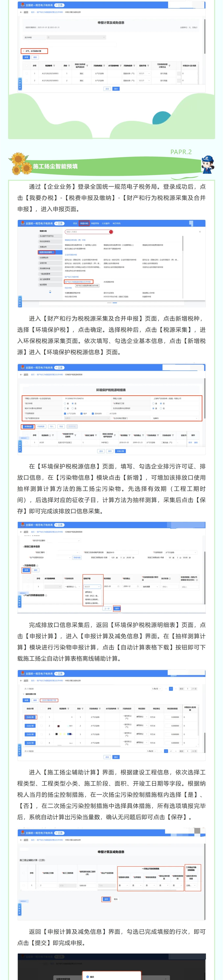Open the 征收子目 请选择 dropdown in the pollutant row
The width and height of the screenshot is (224, 980).
point(92,586)
